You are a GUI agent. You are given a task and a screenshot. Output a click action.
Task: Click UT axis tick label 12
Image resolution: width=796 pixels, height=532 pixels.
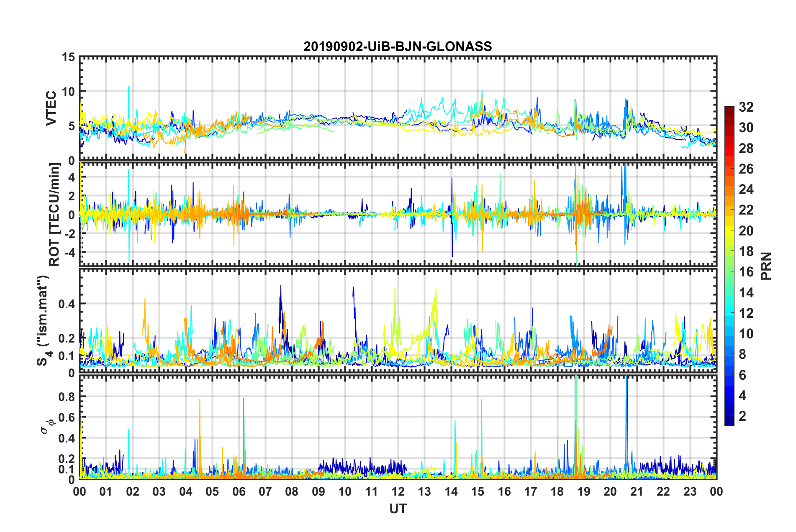pos(398,491)
